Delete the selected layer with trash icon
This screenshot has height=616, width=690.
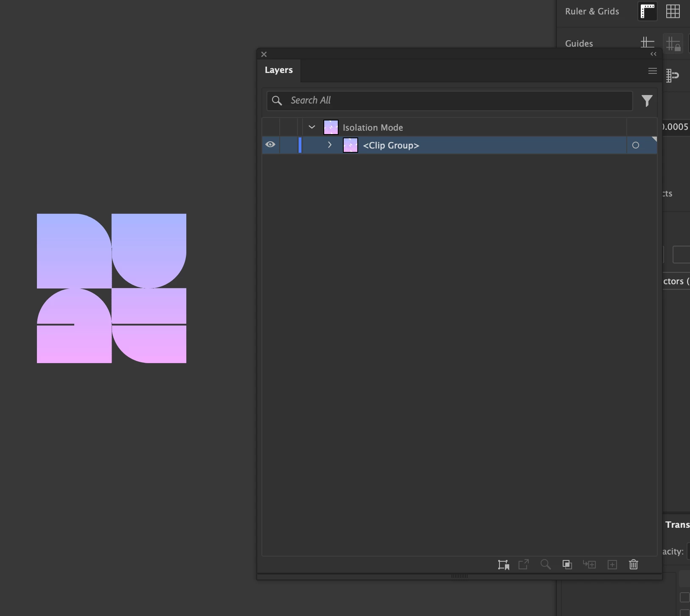click(634, 564)
